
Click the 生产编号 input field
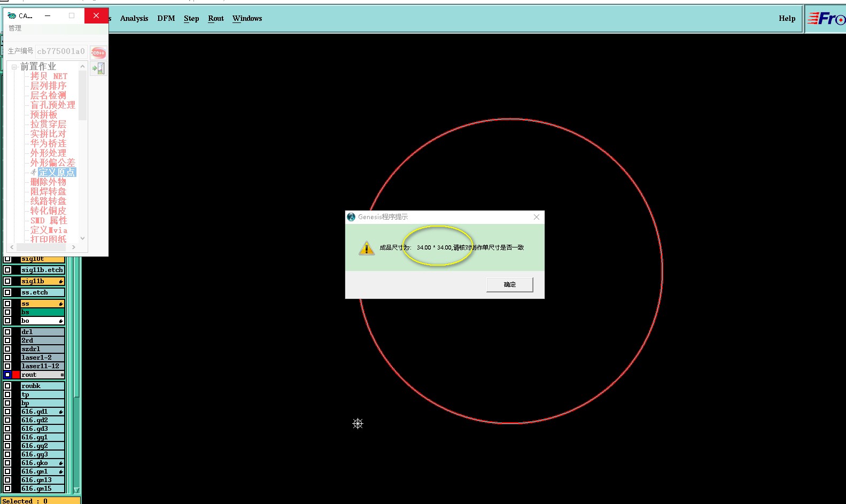click(61, 51)
